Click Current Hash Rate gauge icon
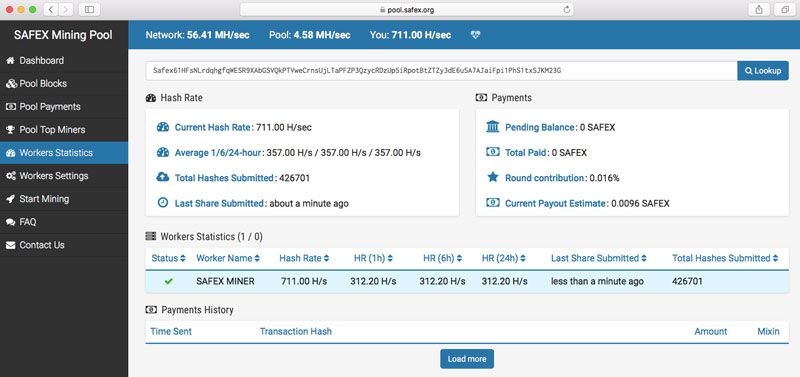This screenshot has height=377, width=800. tap(163, 128)
